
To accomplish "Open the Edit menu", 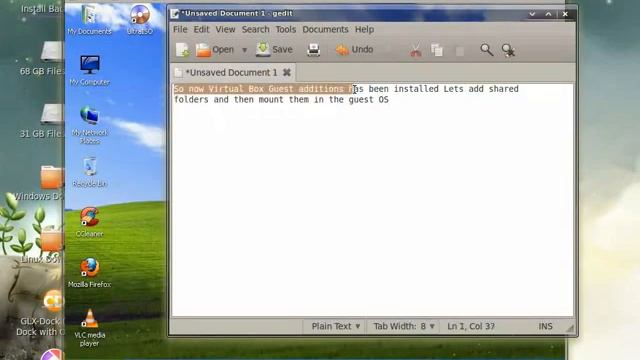I will (x=201, y=29).
